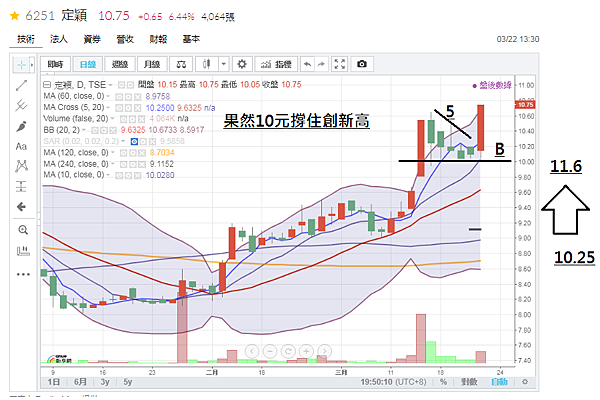Collapse the indicator legend box icon
This screenshot has width=600, height=400.
coord(47,85)
